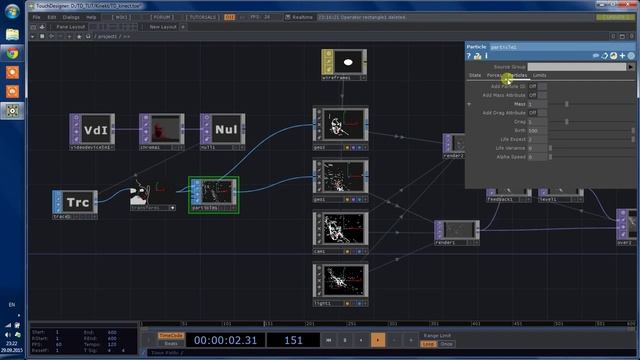Open Chrome from the Windows taskbar
The width and height of the screenshot is (640, 360).
12,53
